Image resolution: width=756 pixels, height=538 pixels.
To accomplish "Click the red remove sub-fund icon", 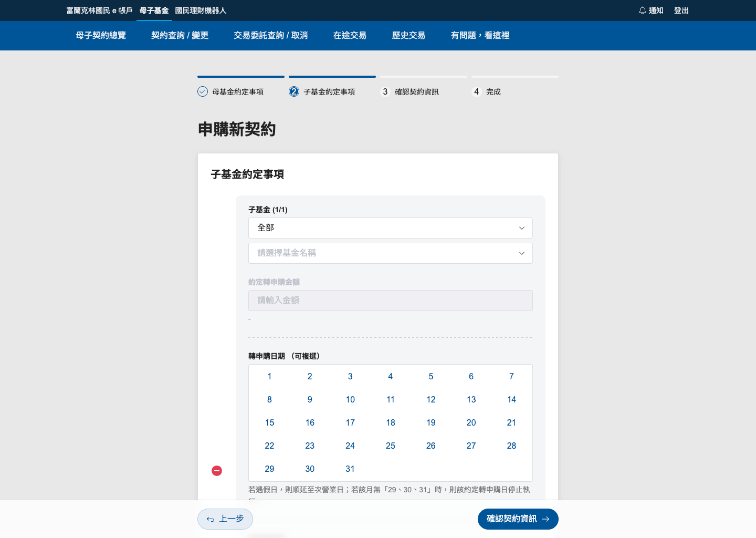I will tap(217, 471).
